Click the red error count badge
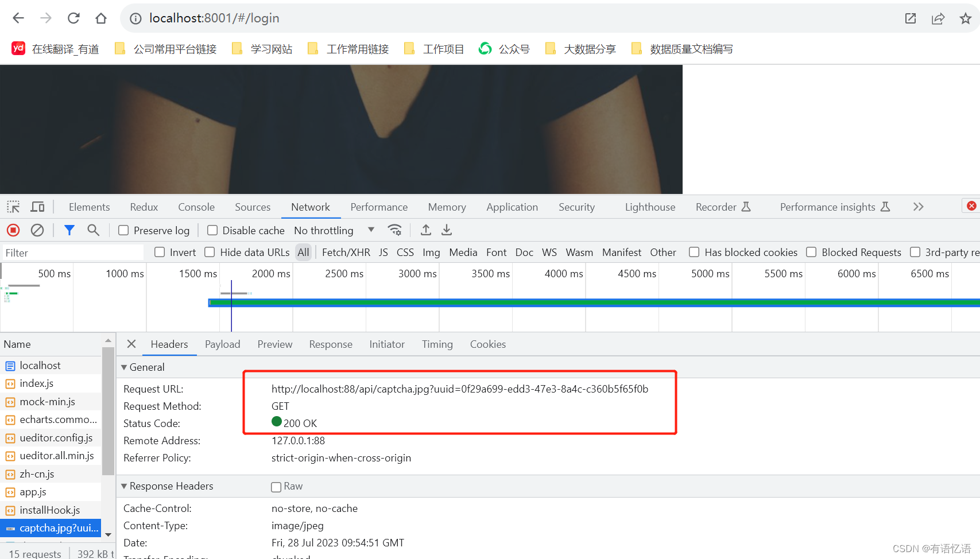The width and height of the screenshot is (980, 559). point(971,206)
